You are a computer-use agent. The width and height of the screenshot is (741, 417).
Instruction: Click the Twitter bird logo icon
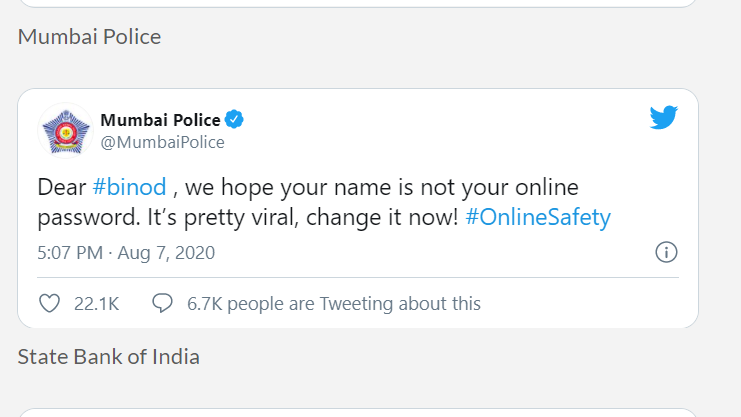pos(664,117)
